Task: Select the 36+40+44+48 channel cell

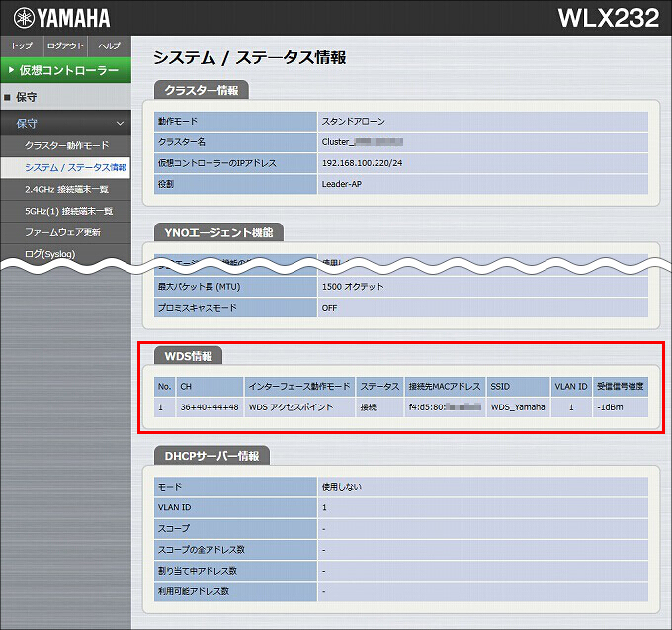Action: 210,407
